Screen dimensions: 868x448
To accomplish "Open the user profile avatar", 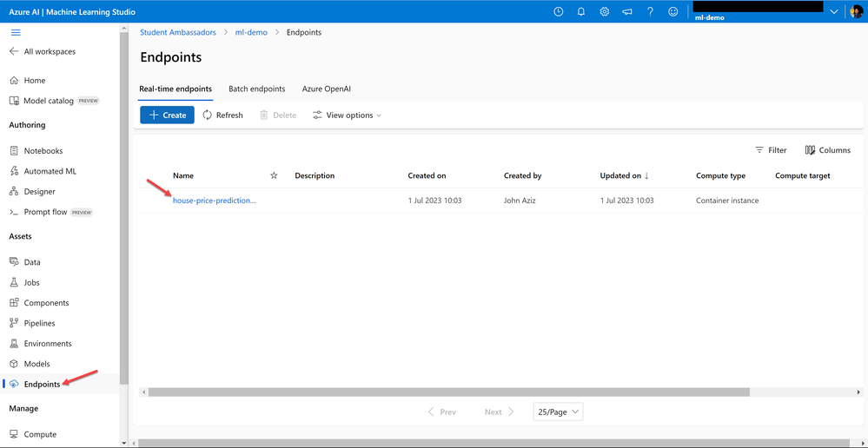I will (x=857, y=11).
